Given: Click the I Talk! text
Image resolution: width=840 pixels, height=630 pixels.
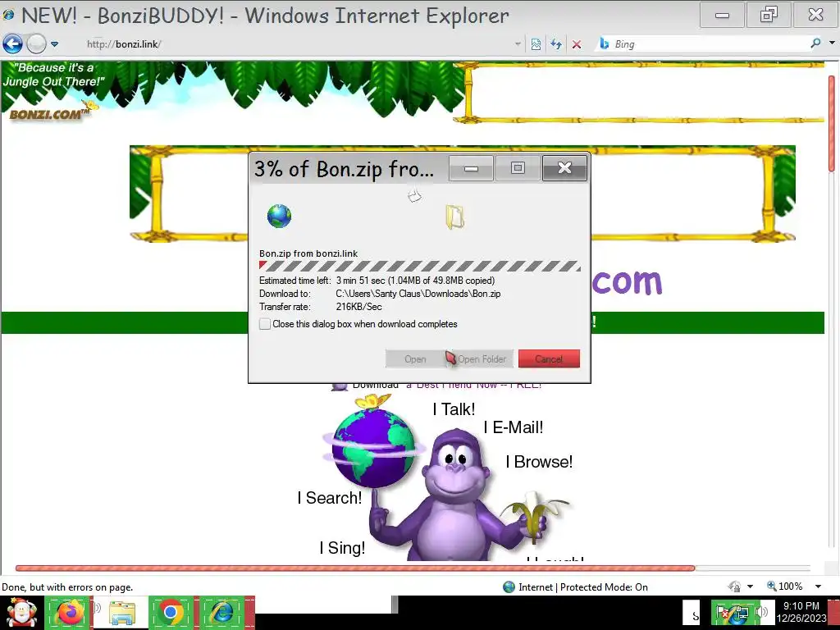Looking at the screenshot, I should pyautogui.click(x=454, y=409).
